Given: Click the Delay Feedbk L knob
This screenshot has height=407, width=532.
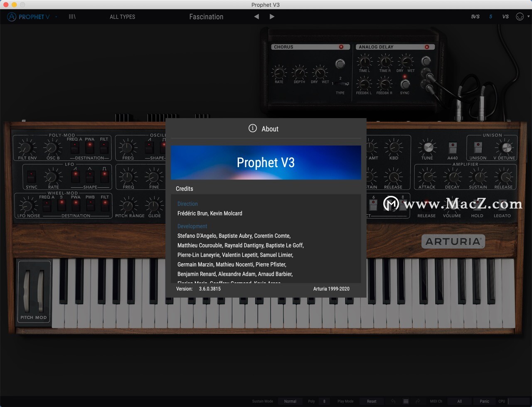Looking at the screenshot, I should pyautogui.click(x=364, y=84).
